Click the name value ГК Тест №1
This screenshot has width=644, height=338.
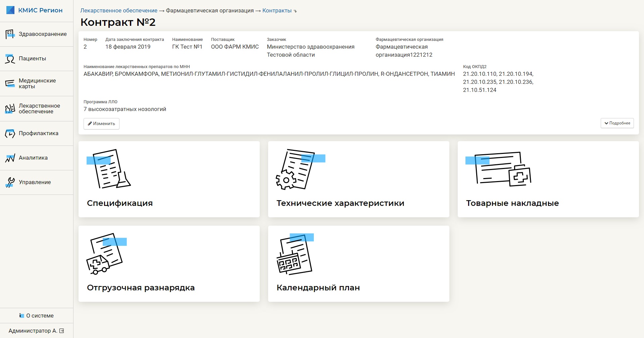[187, 47]
